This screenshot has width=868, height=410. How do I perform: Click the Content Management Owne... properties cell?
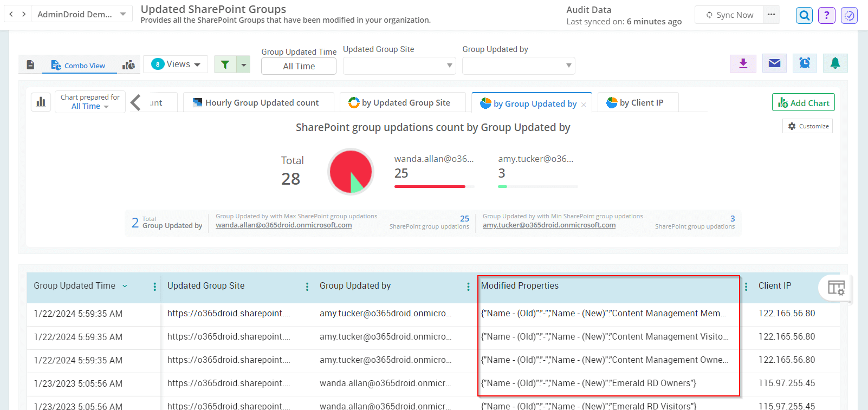[605, 360]
